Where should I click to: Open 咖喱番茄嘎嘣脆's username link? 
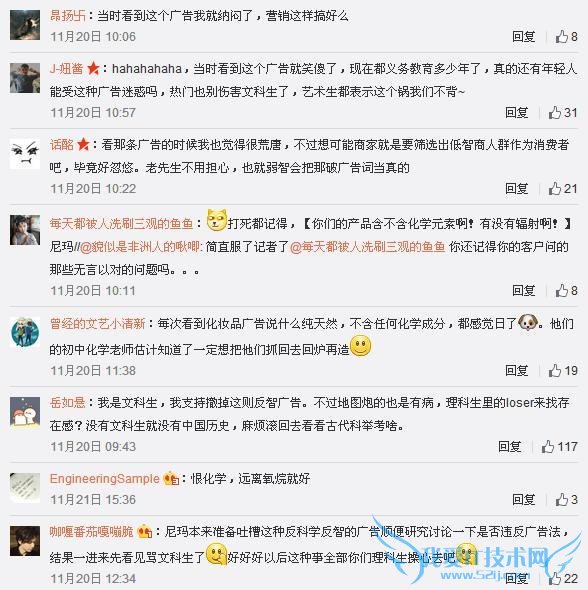pyautogui.click(x=91, y=532)
